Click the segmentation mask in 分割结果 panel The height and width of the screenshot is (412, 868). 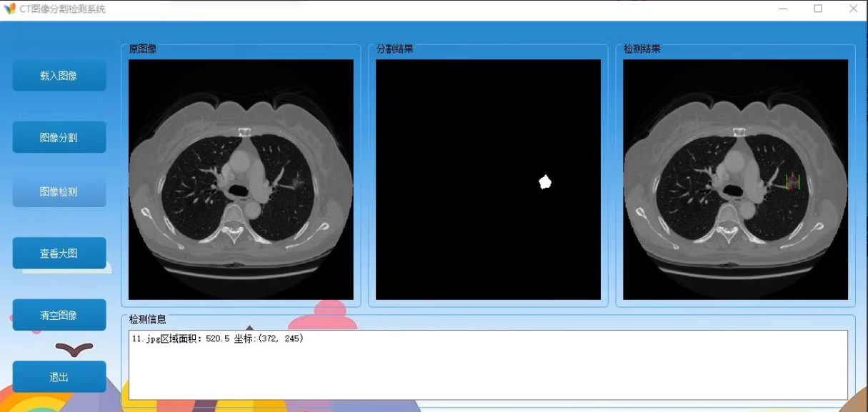coord(488,179)
